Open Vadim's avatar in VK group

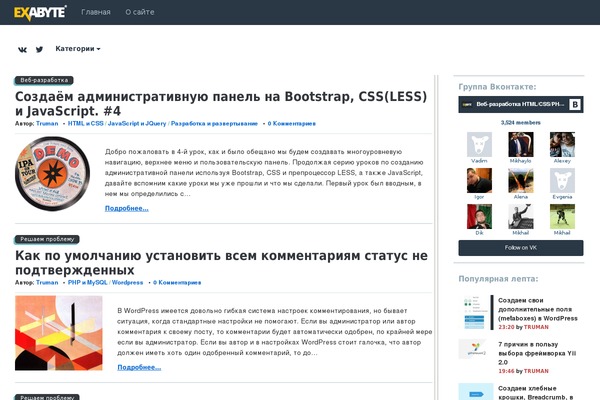click(479, 144)
